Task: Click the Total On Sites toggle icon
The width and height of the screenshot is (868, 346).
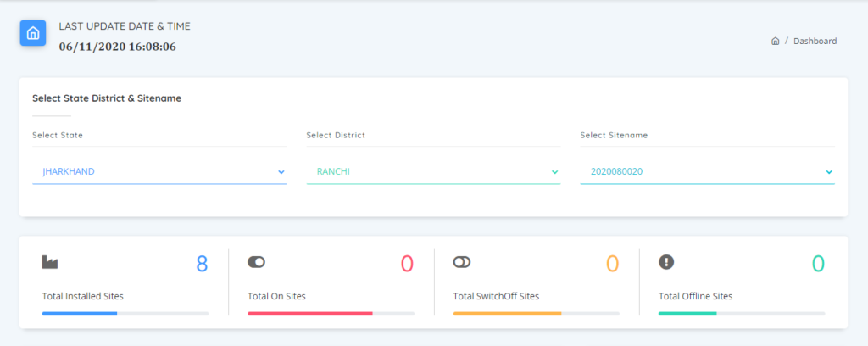Action: (256, 262)
